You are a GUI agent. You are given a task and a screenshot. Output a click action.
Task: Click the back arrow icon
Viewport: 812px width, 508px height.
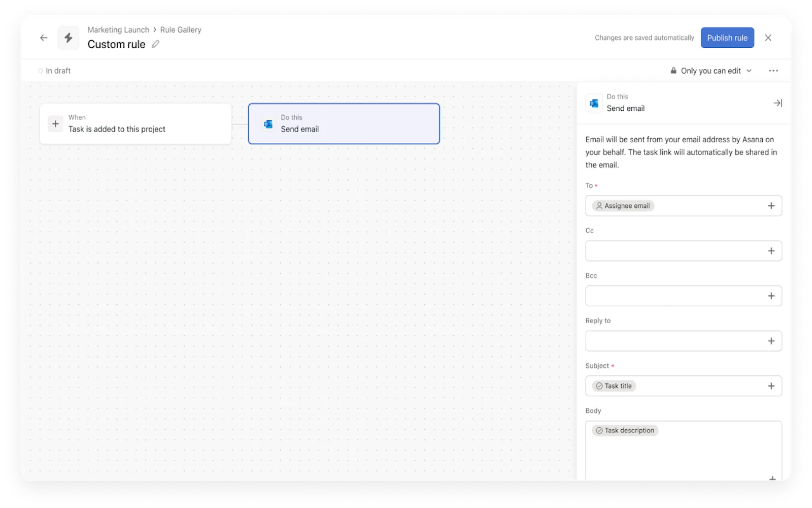click(x=44, y=38)
